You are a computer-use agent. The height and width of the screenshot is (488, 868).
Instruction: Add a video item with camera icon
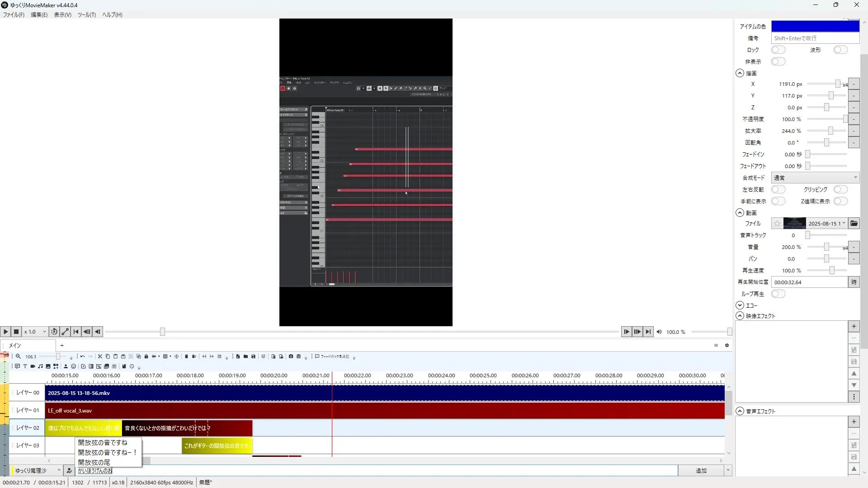(x=33, y=366)
